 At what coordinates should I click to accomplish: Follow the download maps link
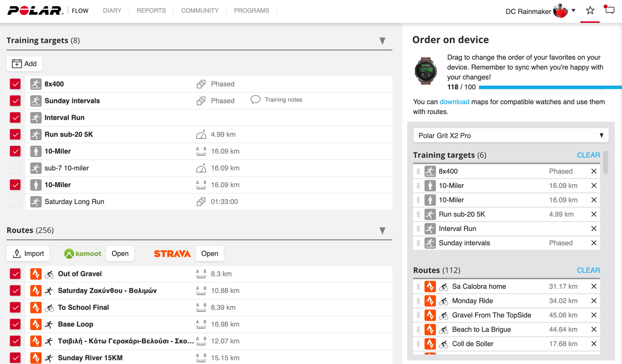pyautogui.click(x=454, y=102)
